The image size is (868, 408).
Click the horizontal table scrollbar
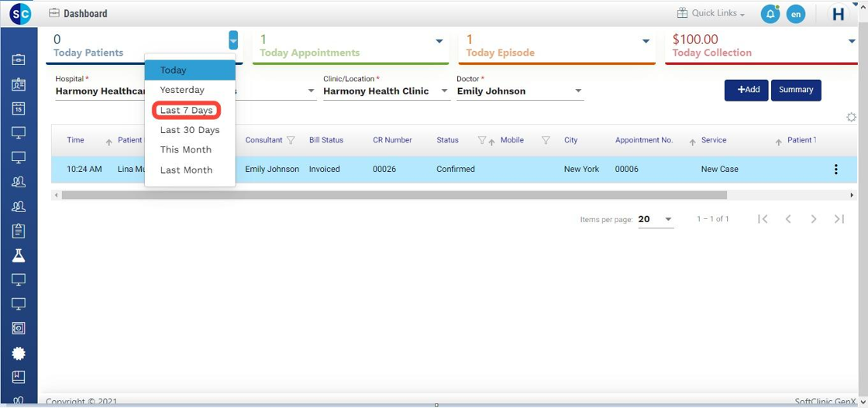click(394, 195)
